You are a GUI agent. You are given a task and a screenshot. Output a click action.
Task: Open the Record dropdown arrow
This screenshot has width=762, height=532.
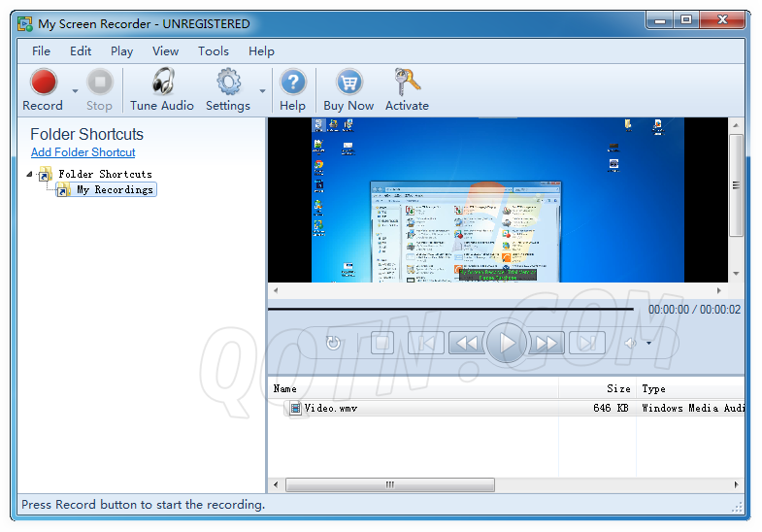click(x=75, y=91)
